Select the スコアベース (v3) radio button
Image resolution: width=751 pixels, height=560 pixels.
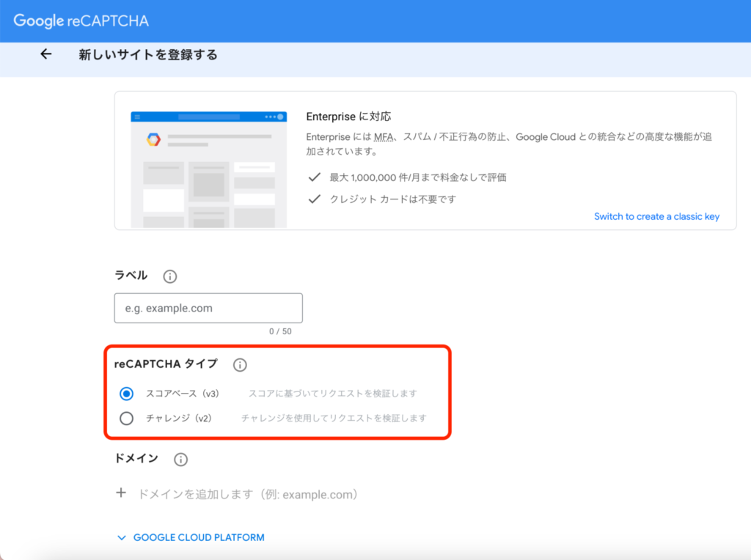pyautogui.click(x=126, y=394)
